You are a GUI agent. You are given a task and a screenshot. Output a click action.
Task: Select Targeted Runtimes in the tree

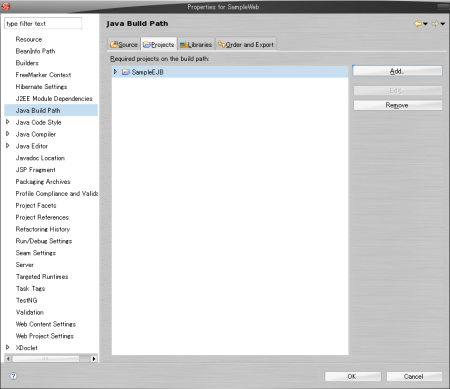pyautogui.click(x=42, y=277)
